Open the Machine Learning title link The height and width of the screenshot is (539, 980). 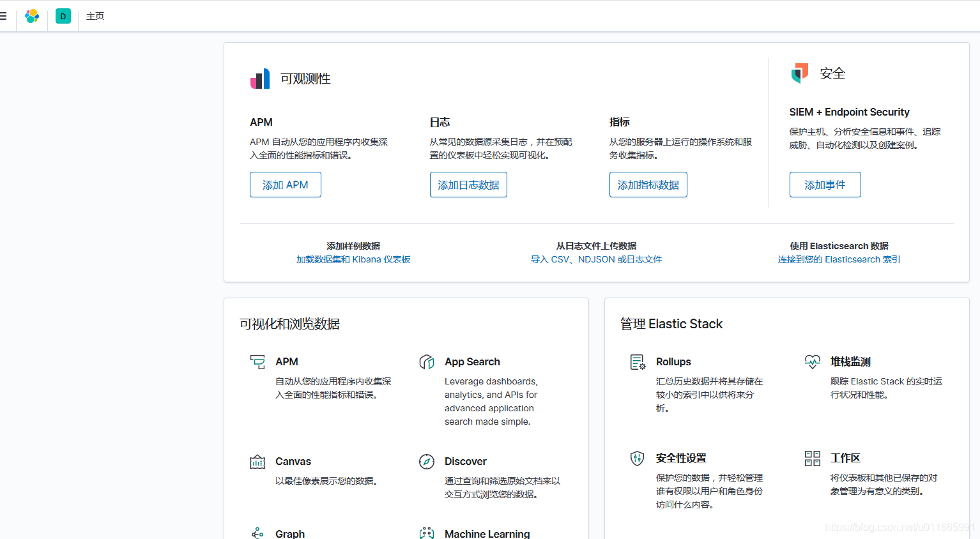pos(487,533)
